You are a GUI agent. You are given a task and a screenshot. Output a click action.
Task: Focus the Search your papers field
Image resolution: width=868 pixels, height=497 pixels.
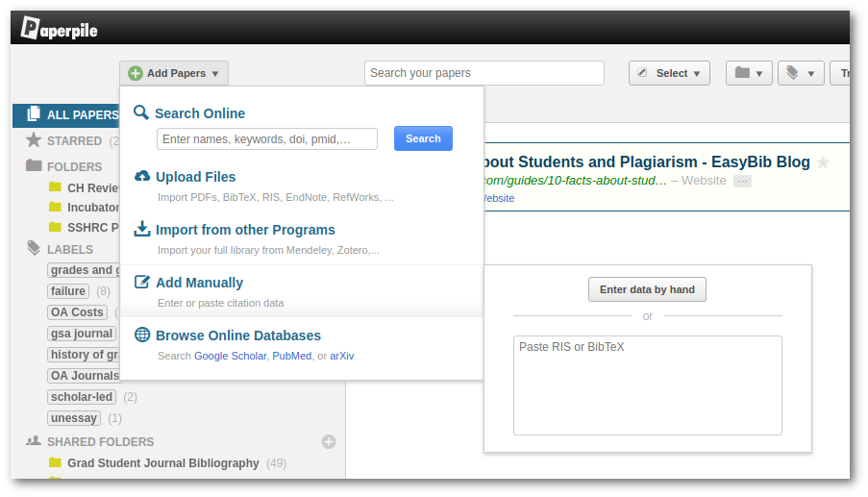pos(484,73)
